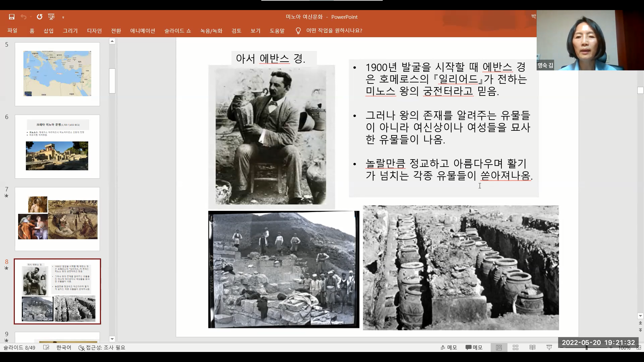Switch to Reading view icon
644x362 pixels.
pyautogui.click(x=532, y=348)
